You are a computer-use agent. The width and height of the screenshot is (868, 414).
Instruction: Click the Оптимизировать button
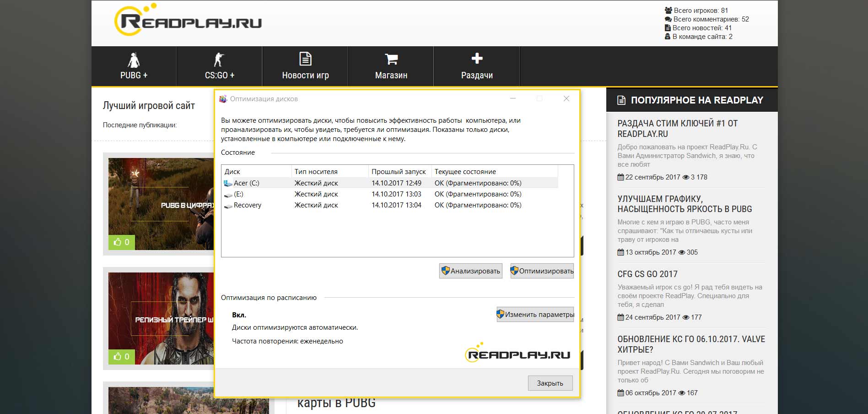[x=542, y=271]
